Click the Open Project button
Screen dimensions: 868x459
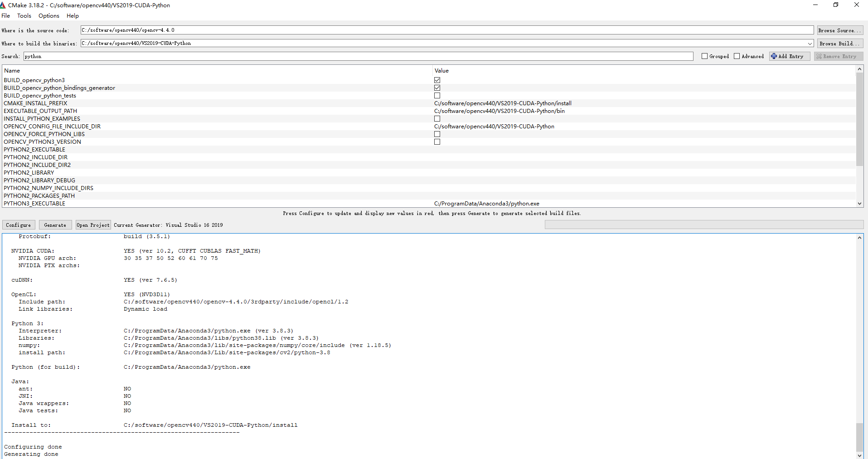tap(93, 225)
